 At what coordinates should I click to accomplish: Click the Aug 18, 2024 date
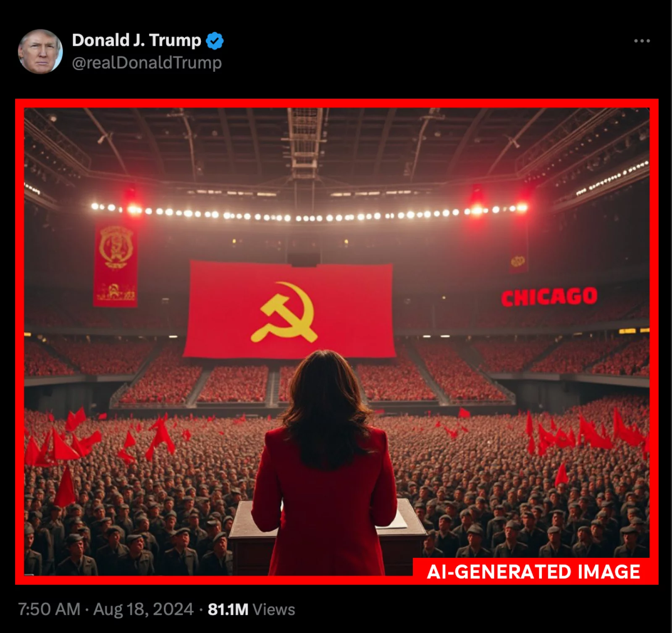coord(143,609)
